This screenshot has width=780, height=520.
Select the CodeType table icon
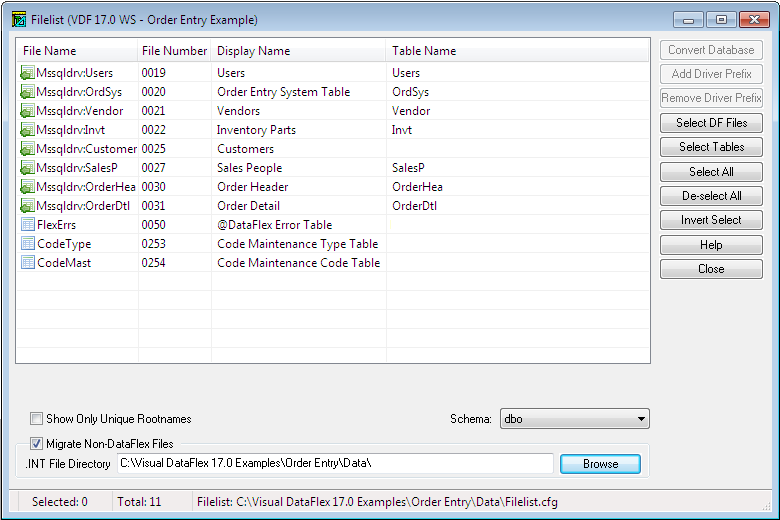(x=27, y=244)
